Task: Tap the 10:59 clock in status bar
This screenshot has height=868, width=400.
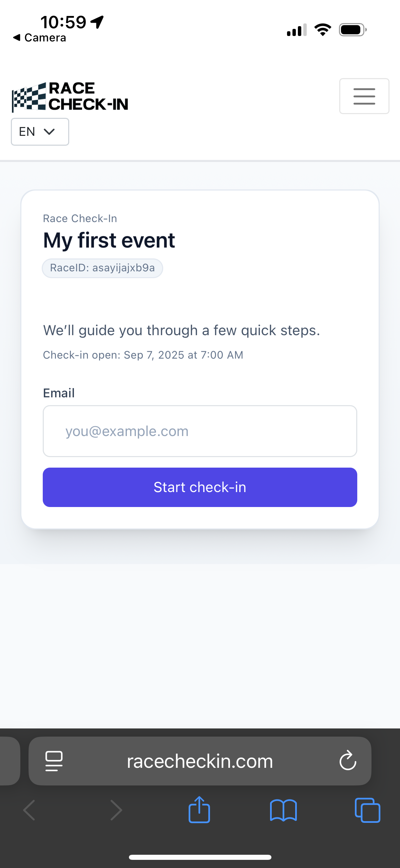Action: pos(63,22)
